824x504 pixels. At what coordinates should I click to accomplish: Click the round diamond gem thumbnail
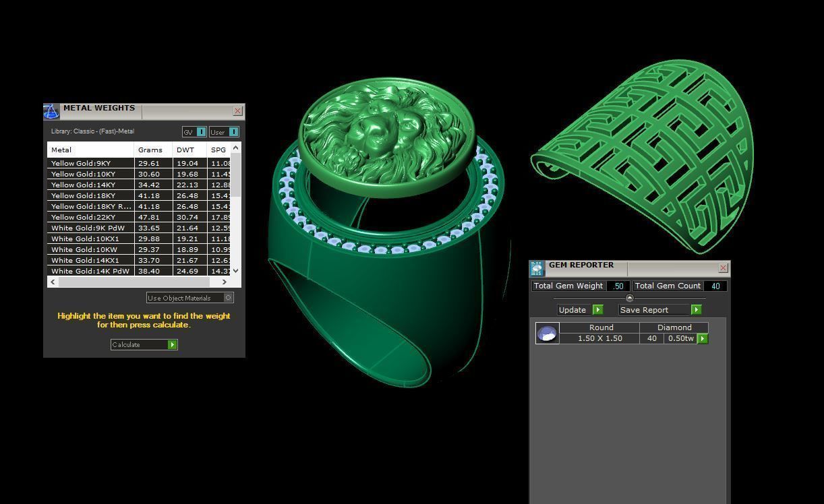(547, 333)
